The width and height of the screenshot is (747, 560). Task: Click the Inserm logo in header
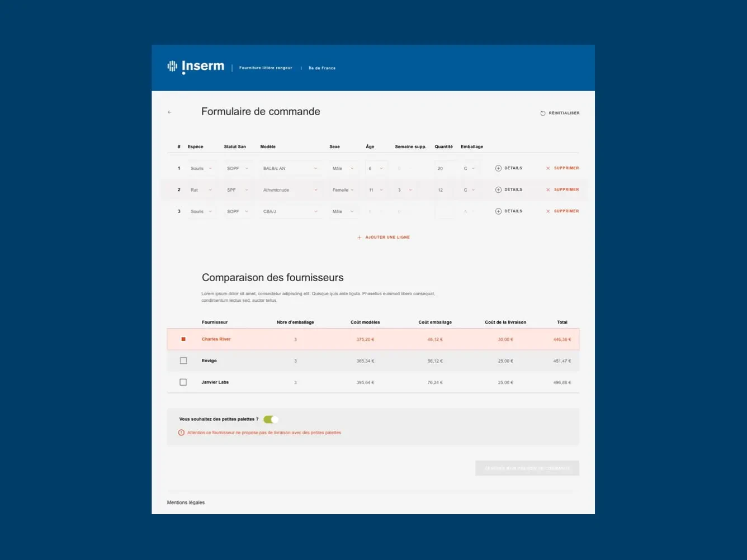point(196,67)
